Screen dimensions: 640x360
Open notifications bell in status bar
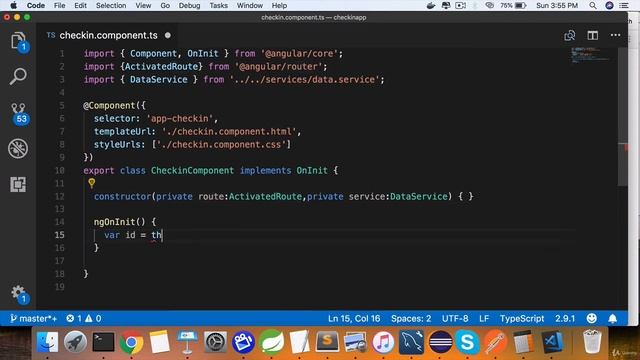(x=613, y=318)
